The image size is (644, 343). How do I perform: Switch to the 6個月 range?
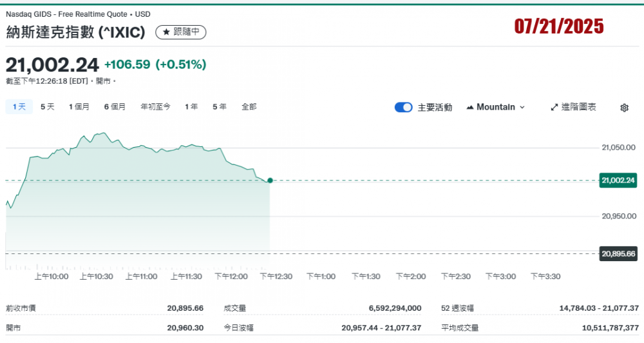(x=115, y=107)
